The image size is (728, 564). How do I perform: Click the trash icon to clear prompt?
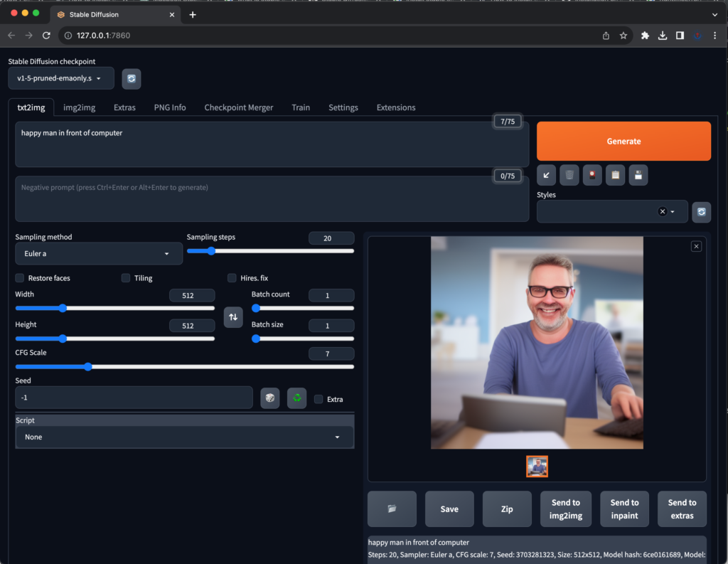569,175
